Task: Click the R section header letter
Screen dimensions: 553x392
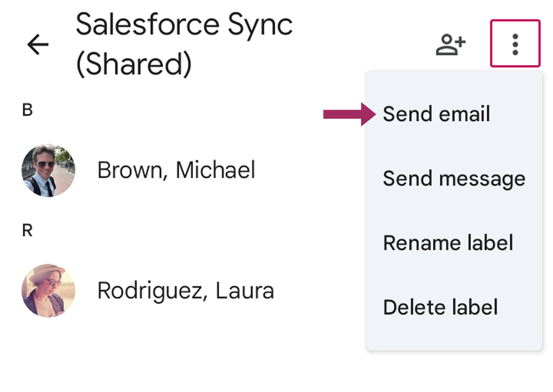Action: [27, 231]
